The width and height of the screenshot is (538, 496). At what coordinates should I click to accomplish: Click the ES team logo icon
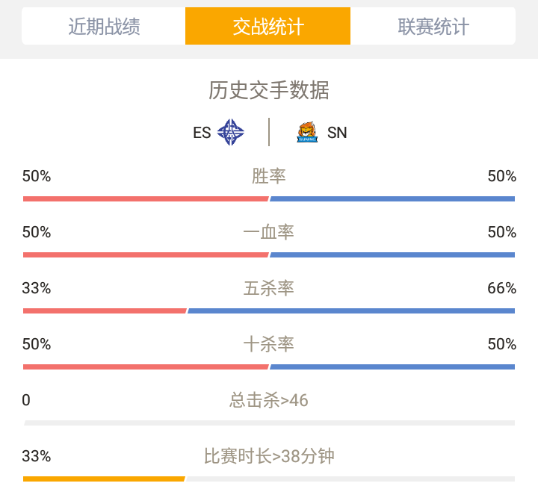tap(231, 132)
